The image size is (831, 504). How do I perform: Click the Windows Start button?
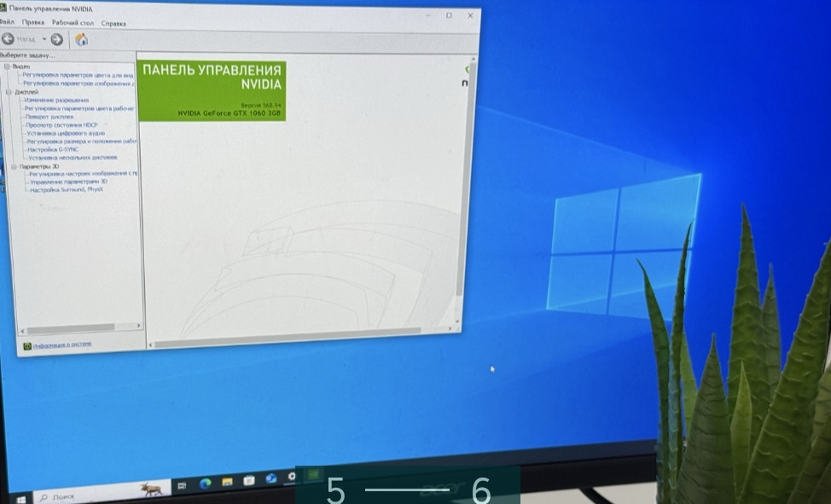point(20,497)
